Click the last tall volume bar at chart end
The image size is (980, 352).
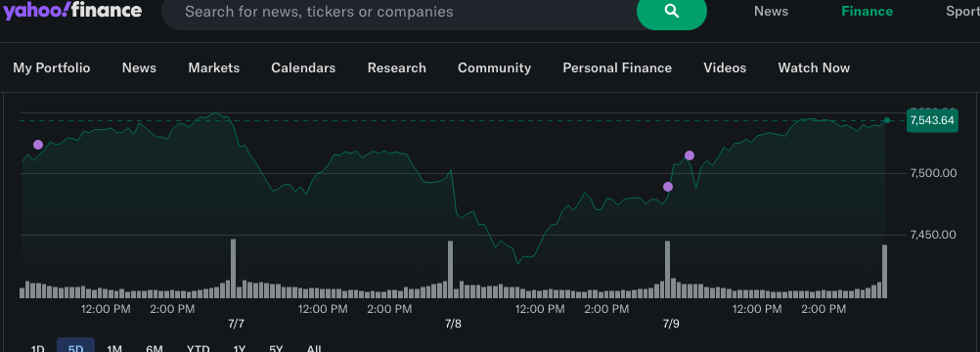[x=884, y=272]
